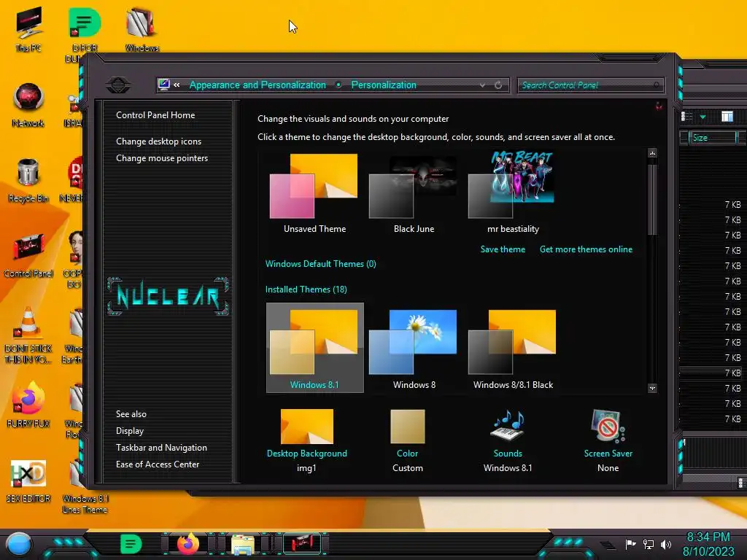The image size is (747, 560).
Task: Select the Windows 8.1 theme
Action: pyautogui.click(x=314, y=348)
